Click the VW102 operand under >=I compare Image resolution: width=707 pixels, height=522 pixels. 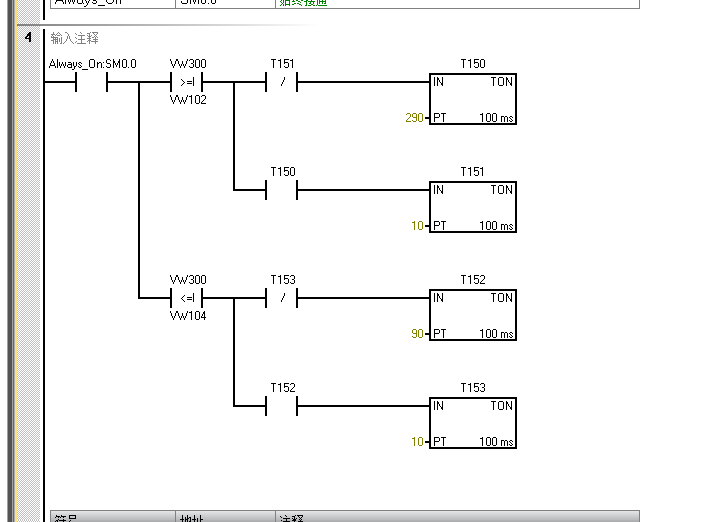[x=188, y=99]
